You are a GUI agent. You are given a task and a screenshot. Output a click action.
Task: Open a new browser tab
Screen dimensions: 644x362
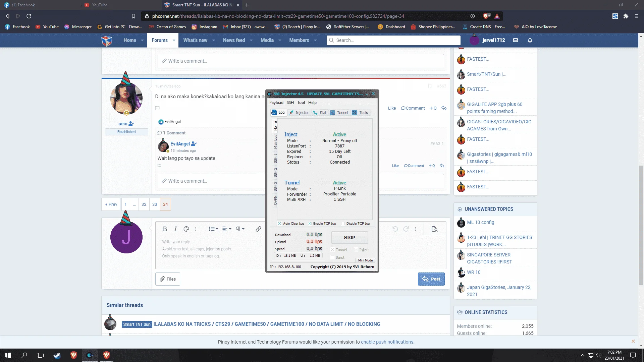coord(247,5)
